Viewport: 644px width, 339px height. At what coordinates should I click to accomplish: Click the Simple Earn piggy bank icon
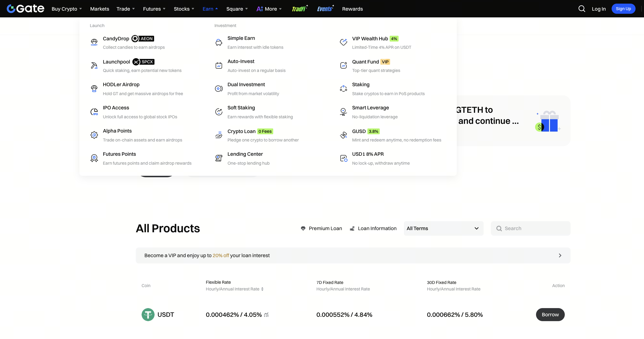(219, 42)
